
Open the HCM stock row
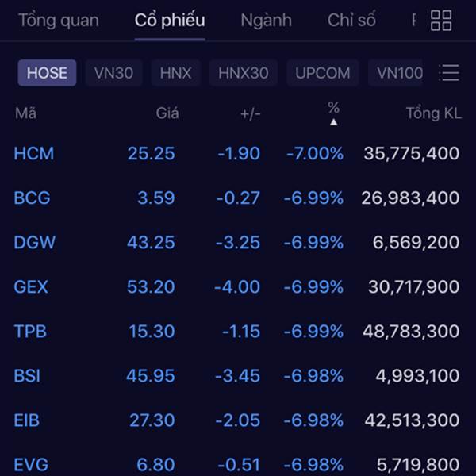pos(236,153)
